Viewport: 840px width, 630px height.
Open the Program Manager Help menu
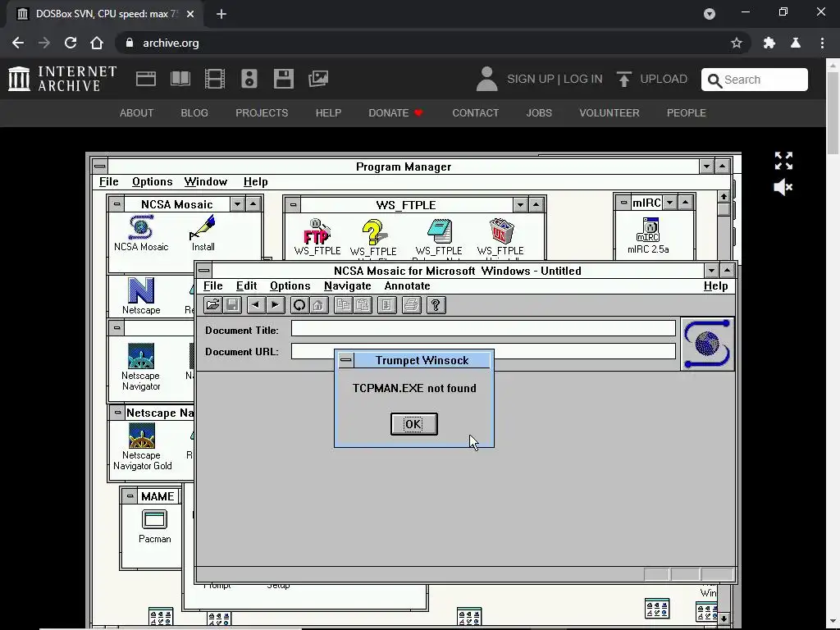click(x=256, y=181)
